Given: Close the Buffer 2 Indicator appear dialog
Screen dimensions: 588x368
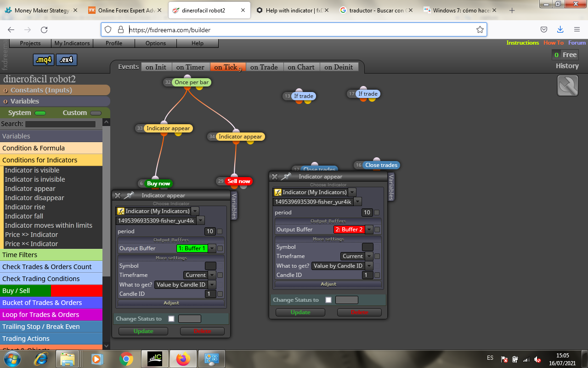Looking at the screenshot, I should click(x=275, y=177).
